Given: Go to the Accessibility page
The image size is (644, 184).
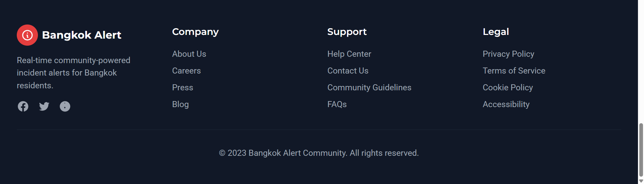Looking at the screenshot, I should (x=506, y=104).
